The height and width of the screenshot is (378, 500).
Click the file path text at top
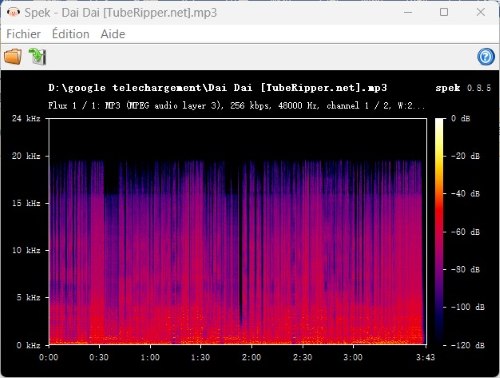[218, 88]
